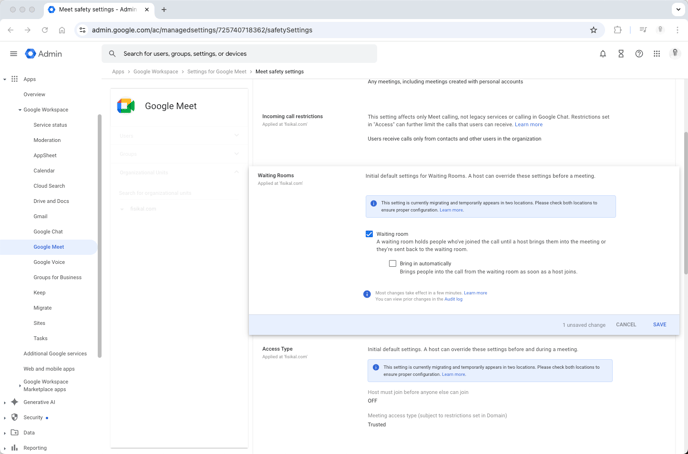Open the main hamburger menu
The height and width of the screenshot is (454, 688).
14,54
